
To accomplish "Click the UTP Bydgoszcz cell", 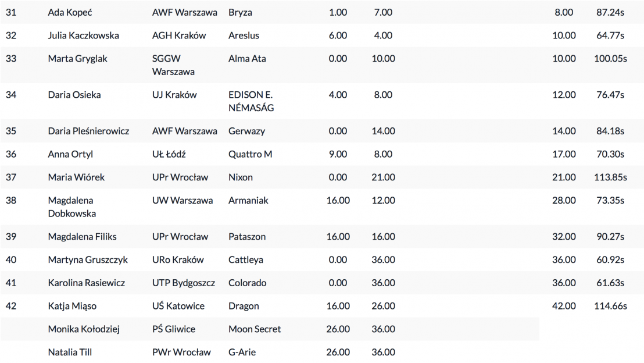I will pos(184,283).
